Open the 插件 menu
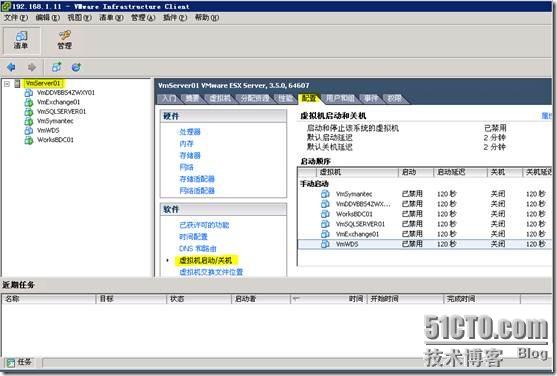 [175, 17]
